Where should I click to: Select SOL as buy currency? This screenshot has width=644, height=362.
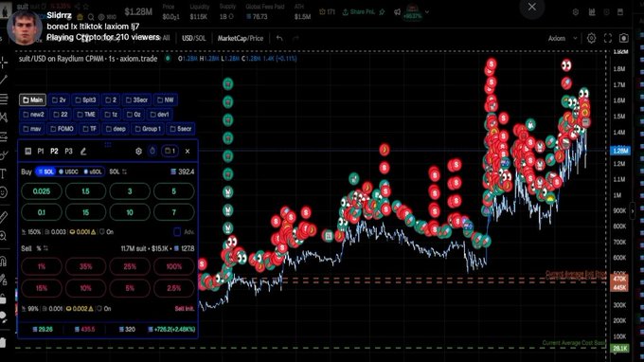[46, 172]
